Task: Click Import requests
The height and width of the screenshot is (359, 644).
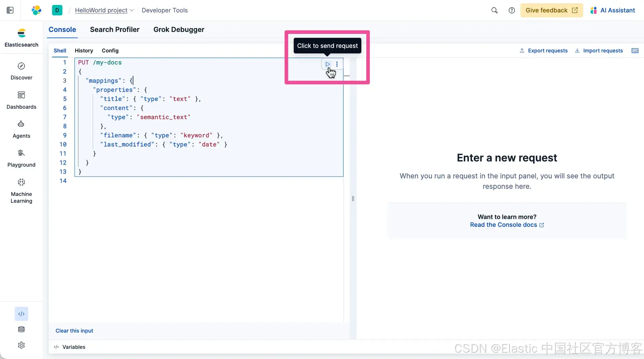Action: pyautogui.click(x=599, y=51)
